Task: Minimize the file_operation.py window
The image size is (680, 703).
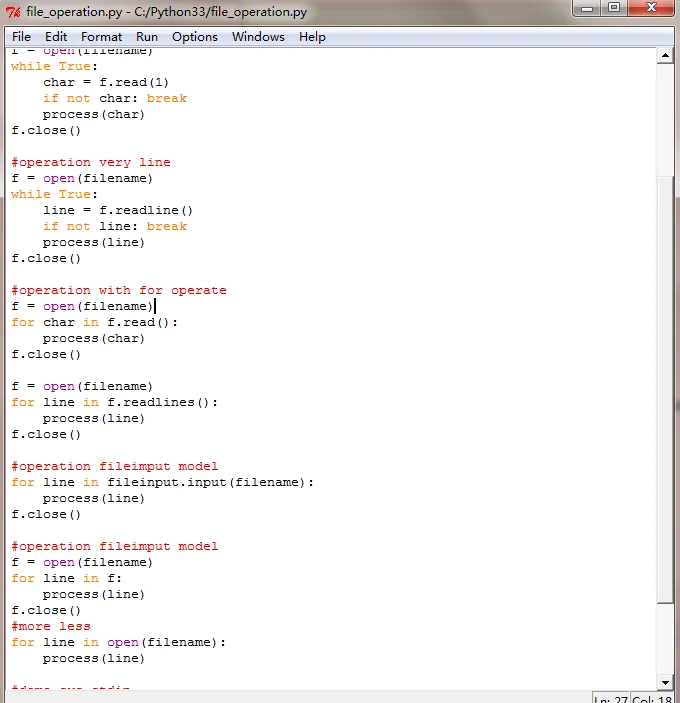Action: (x=587, y=8)
